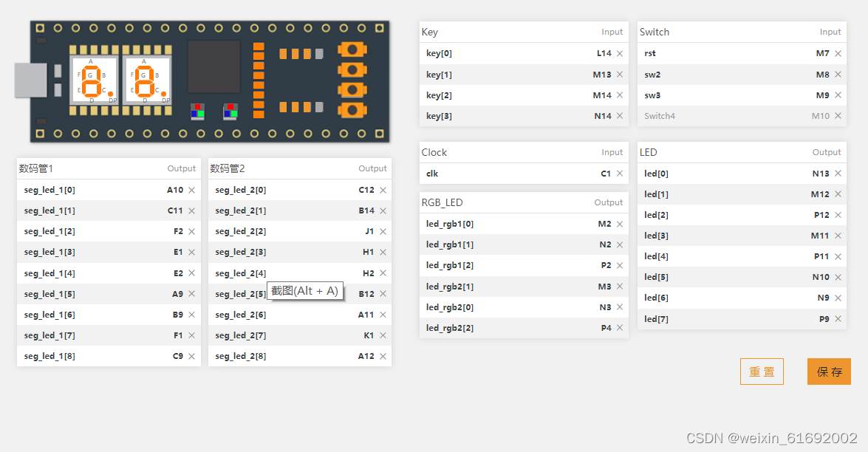
Task: Clear led[2] pin P12
Action: [x=838, y=215]
